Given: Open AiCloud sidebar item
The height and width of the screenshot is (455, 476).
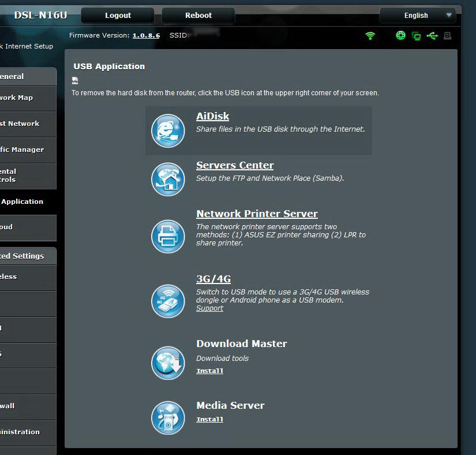Looking at the screenshot, I should [x=28, y=228].
